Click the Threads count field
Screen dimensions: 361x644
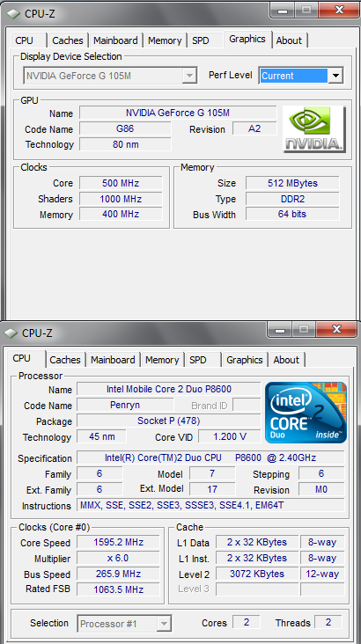point(328,622)
